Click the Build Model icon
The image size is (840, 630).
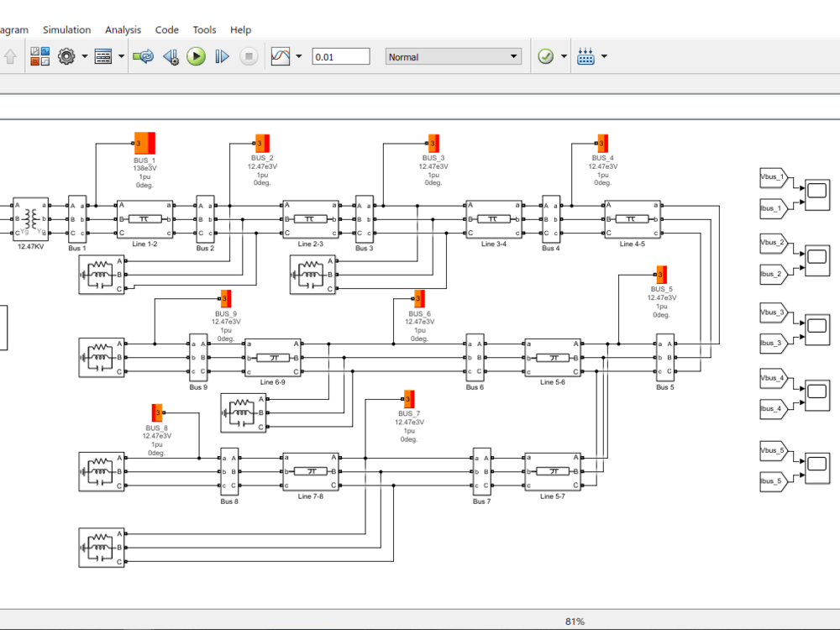click(x=585, y=56)
